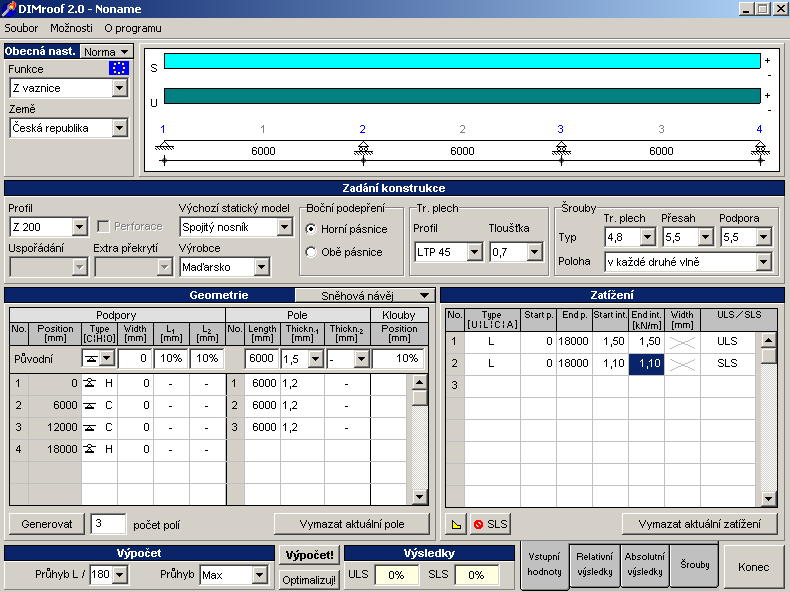The height and width of the screenshot is (592, 790).
Task: Switch to the Šrouby tab
Action: pyautogui.click(x=694, y=564)
